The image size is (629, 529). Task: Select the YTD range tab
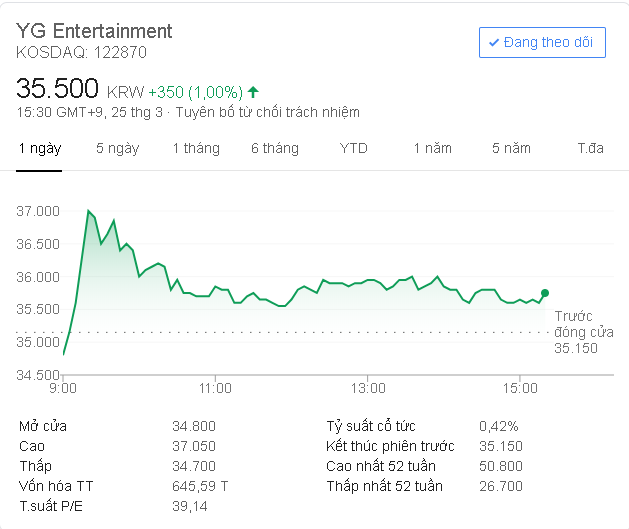353,148
